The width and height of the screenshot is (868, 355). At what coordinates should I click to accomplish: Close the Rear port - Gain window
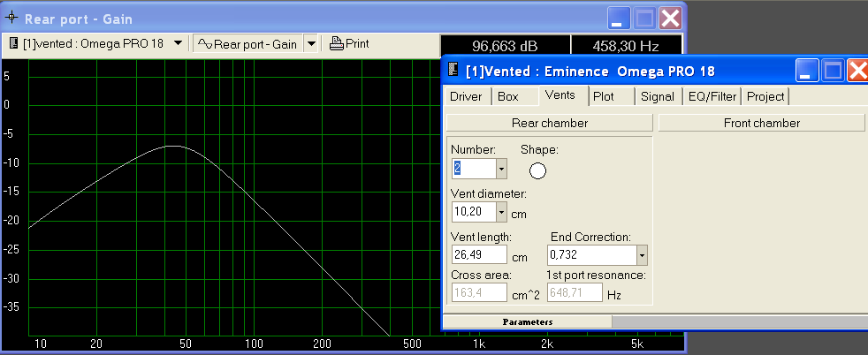click(x=670, y=19)
